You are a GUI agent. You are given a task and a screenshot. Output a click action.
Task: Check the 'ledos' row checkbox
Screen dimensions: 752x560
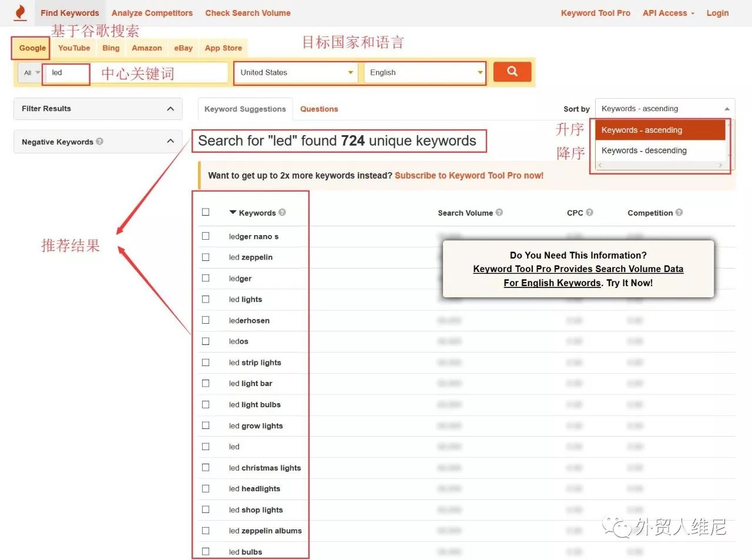206,341
